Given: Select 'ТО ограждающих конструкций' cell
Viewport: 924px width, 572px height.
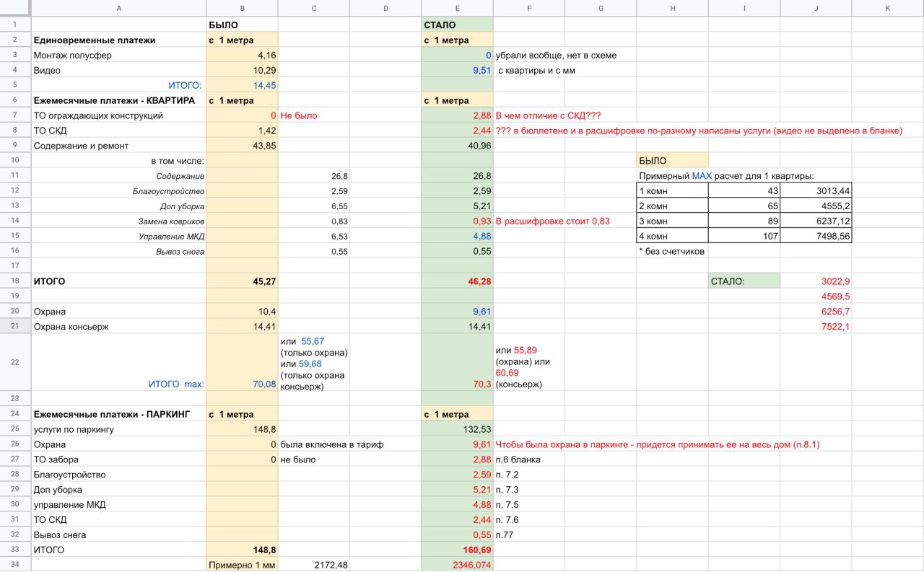Looking at the screenshot, I should click(x=118, y=115).
